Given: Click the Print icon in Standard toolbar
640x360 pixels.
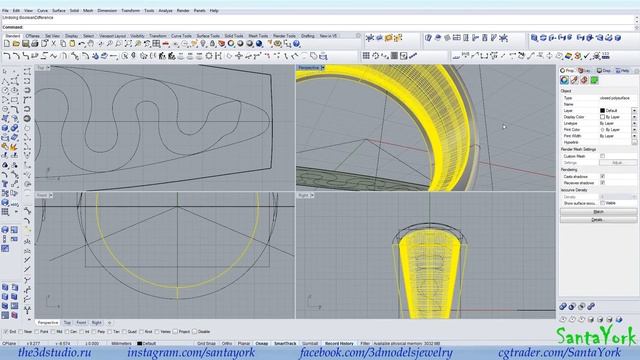Looking at the screenshot, I should click(35, 44).
